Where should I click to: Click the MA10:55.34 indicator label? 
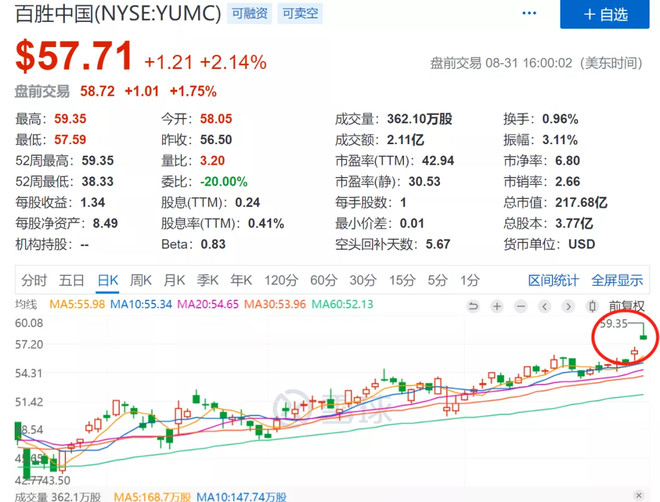coord(141,304)
